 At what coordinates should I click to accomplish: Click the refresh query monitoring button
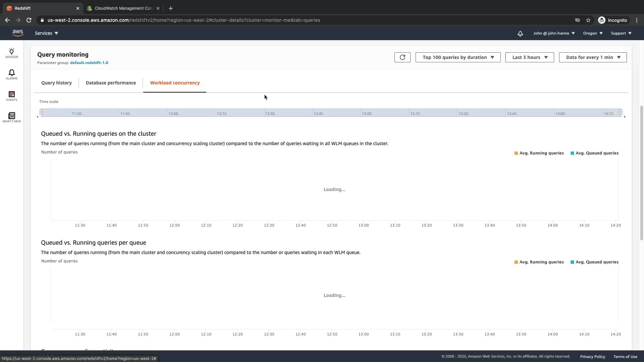(x=402, y=57)
